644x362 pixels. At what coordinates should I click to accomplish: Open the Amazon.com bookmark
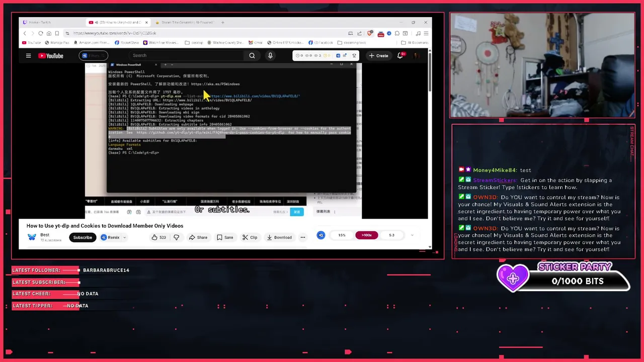pyautogui.click(x=92, y=43)
